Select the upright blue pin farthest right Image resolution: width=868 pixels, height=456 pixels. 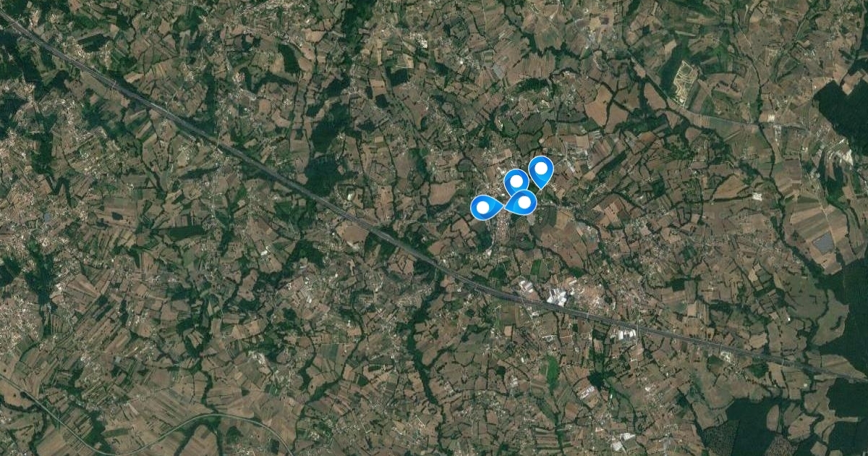tap(541, 171)
